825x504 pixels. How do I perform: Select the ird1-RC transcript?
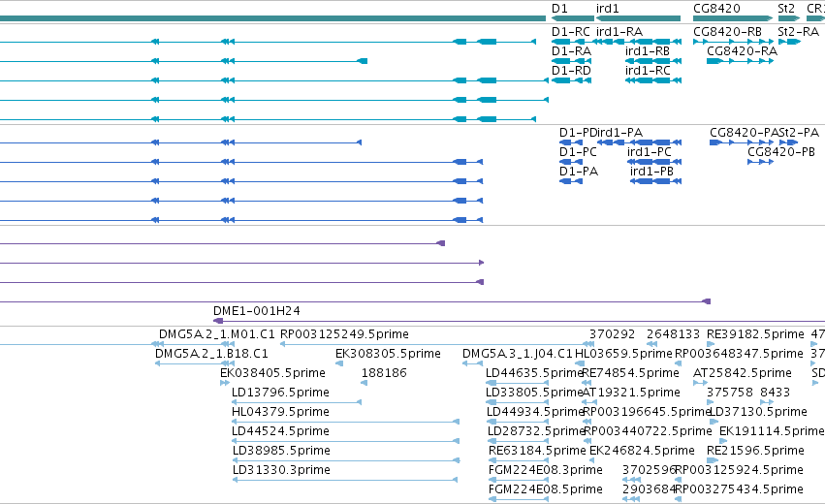tap(648, 71)
